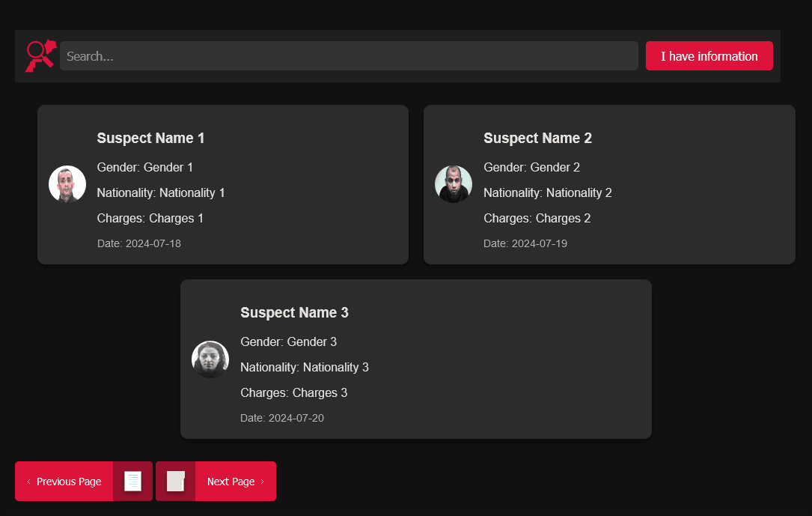Click the right chevron on Next Page

(262, 482)
